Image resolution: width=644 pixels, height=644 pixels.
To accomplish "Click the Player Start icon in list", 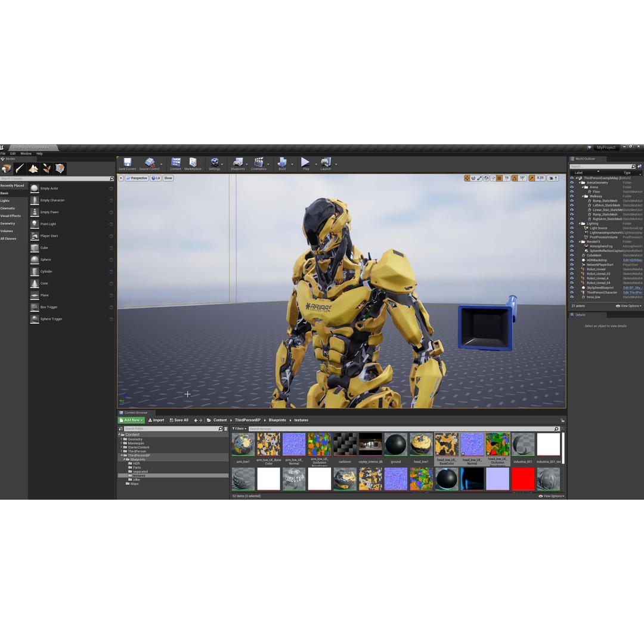I will click(35, 236).
